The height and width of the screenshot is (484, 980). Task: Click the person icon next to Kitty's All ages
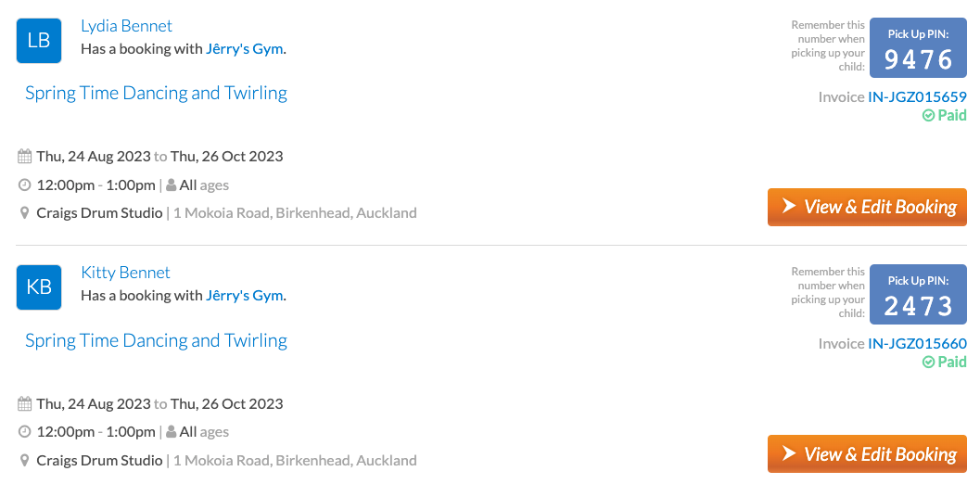pyautogui.click(x=171, y=431)
